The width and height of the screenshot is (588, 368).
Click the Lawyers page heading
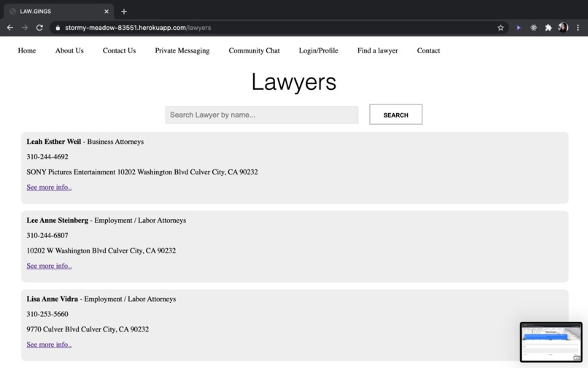click(293, 82)
